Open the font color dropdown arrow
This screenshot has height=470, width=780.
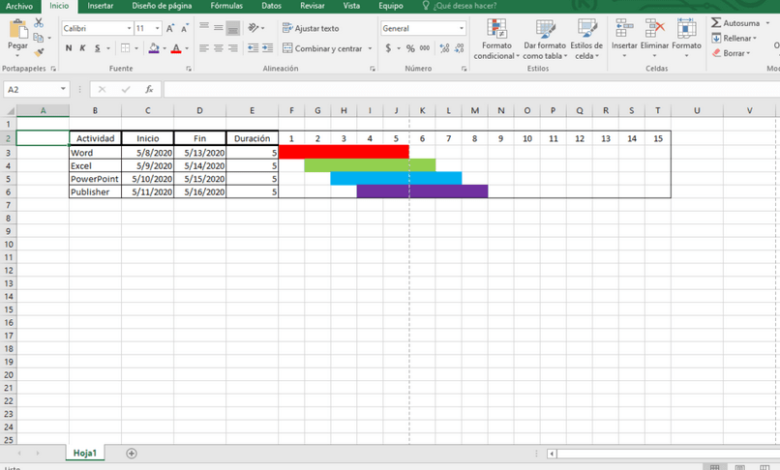187,48
